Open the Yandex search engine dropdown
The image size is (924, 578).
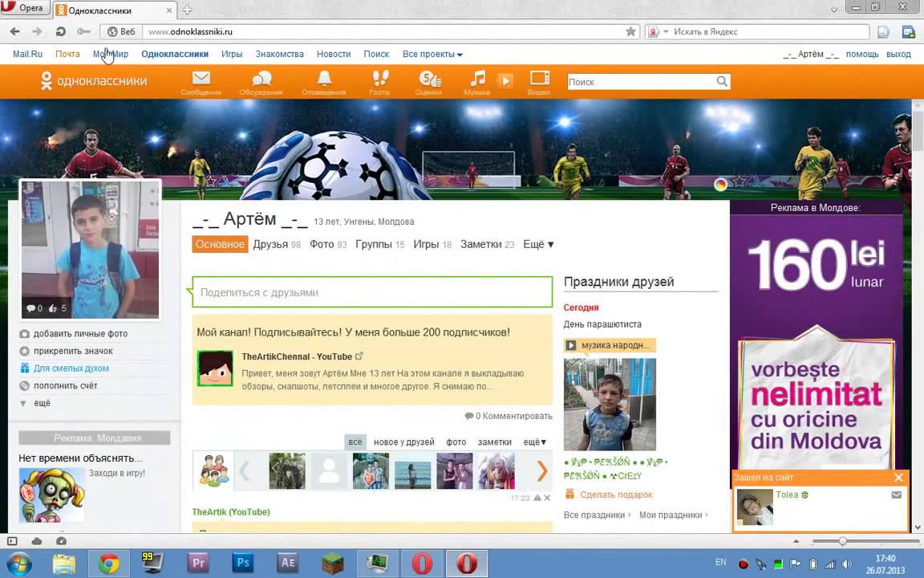point(666,32)
